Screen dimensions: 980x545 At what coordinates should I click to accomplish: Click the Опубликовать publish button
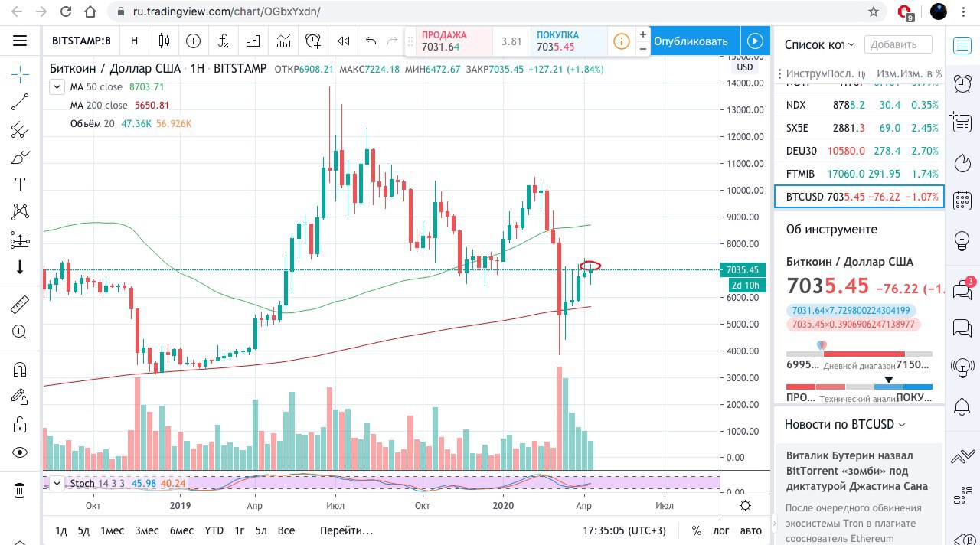pos(691,41)
